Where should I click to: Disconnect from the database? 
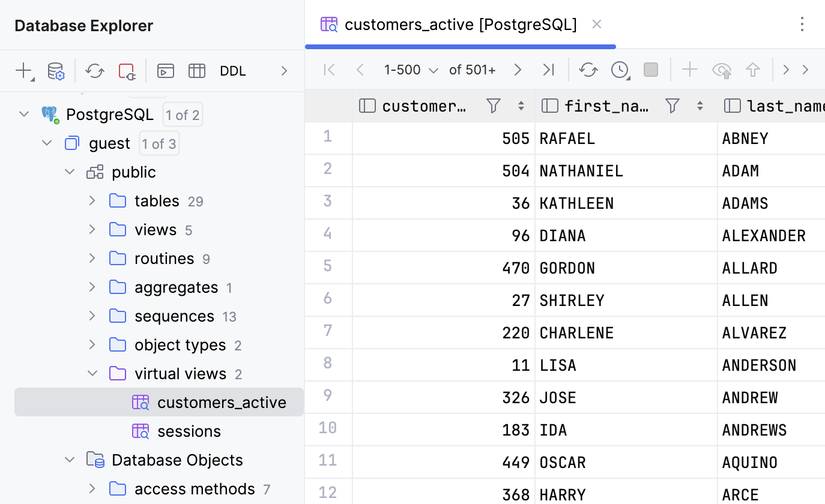[x=125, y=71]
